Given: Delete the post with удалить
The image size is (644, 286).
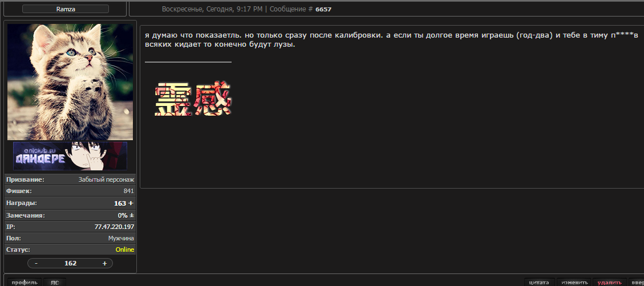Looking at the screenshot, I should click(610, 283).
